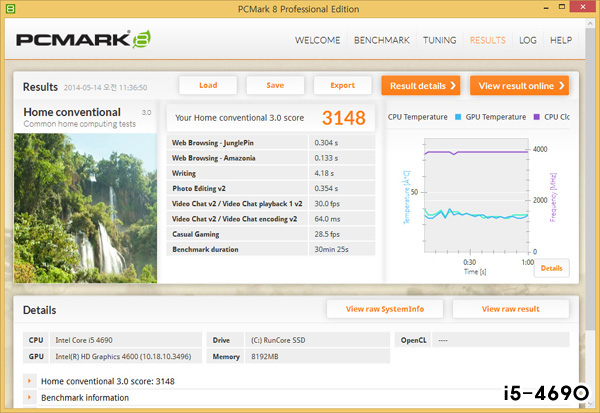Click the Save results button

click(275, 85)
